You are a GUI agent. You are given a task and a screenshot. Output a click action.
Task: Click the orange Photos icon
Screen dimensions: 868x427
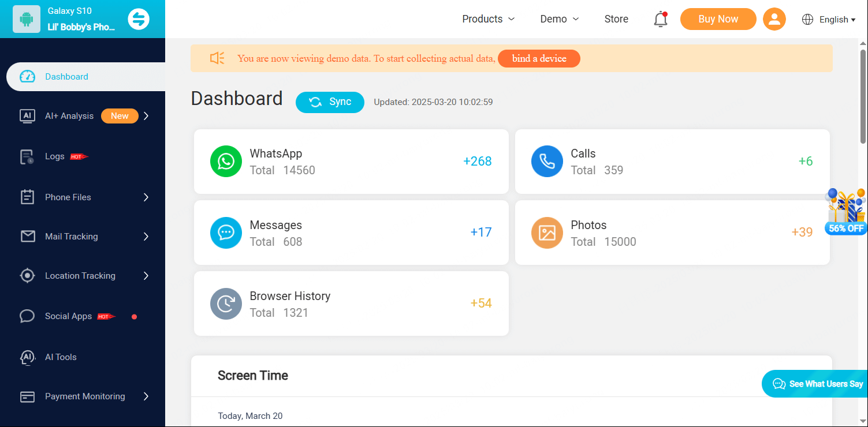click(x=547, y=233)
